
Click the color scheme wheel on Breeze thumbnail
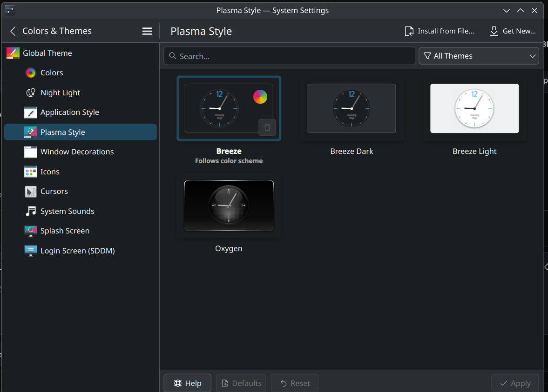tap(260, 97)
